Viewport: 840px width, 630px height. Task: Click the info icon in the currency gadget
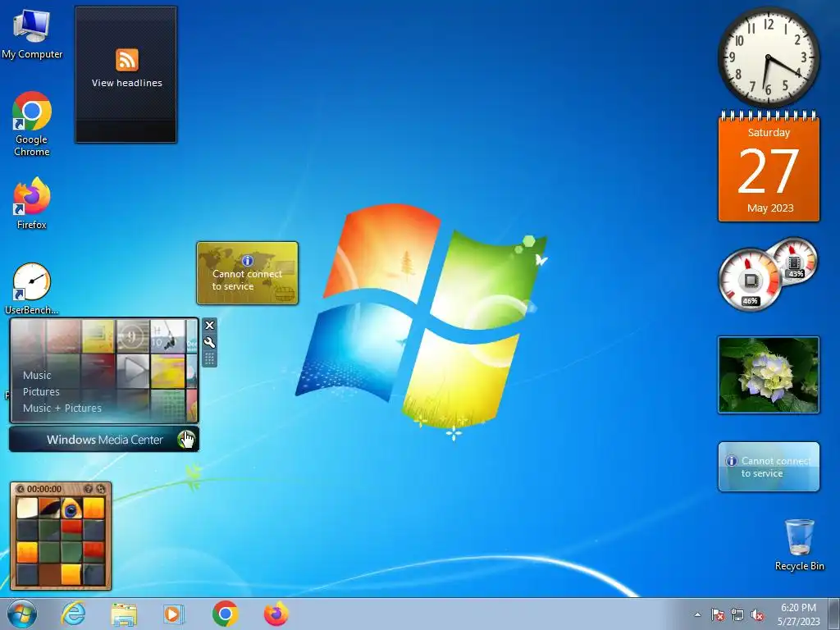[x=248, y=261]
